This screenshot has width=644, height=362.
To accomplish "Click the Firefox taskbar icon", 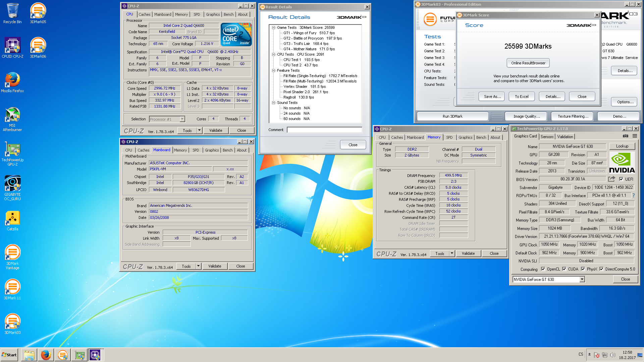I will [46, 355].
